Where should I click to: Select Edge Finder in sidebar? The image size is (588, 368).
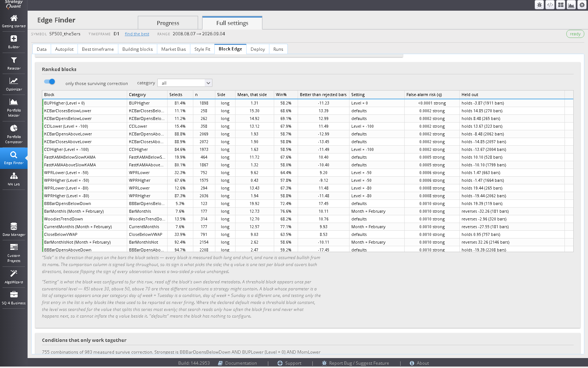click(14, 158)
